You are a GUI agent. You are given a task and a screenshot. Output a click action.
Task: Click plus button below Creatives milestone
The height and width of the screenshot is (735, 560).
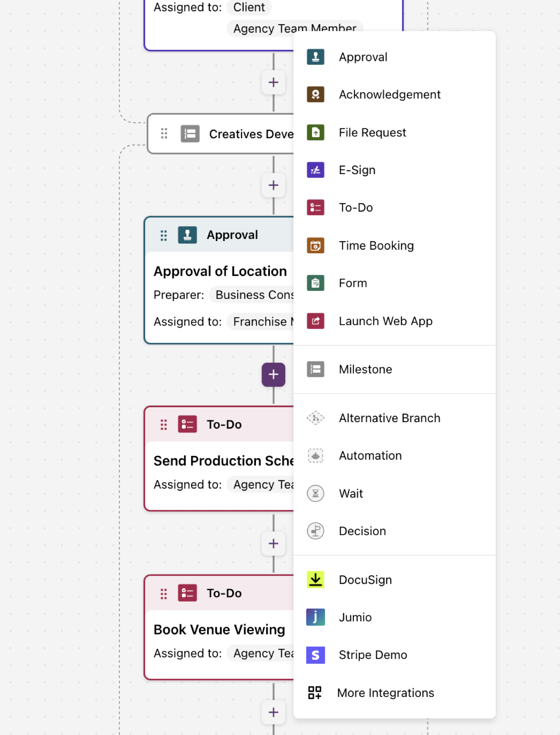coord(273,185)
